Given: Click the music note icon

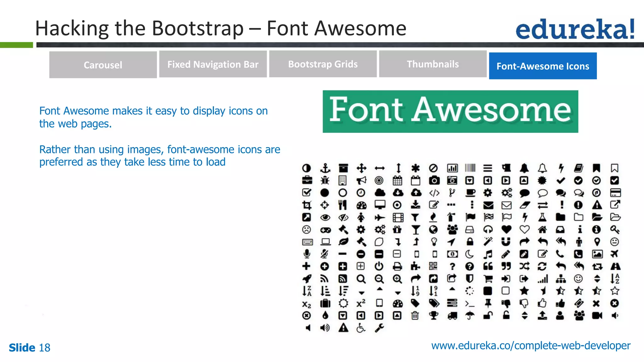Looking at the screenshot, I should pos(488,254).
